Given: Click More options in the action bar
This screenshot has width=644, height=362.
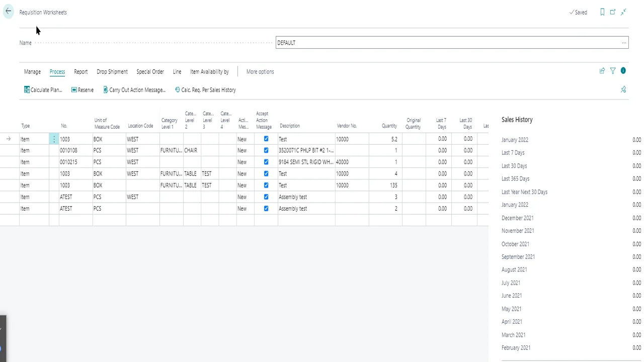Looking at the screenshot, I should [x=260, y=72].
